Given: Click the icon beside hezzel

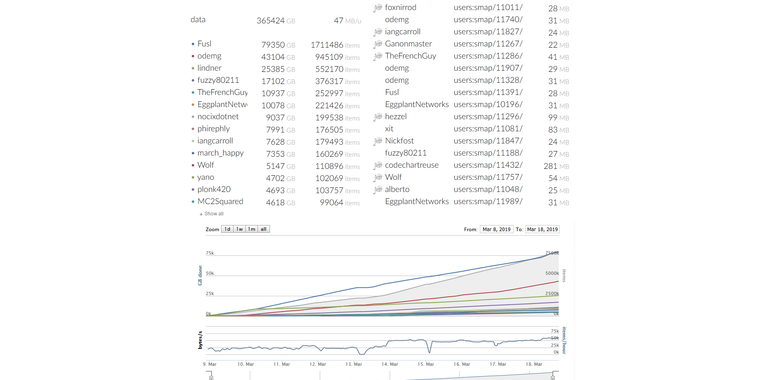Looking at the screenshot, I should point(378,117).
